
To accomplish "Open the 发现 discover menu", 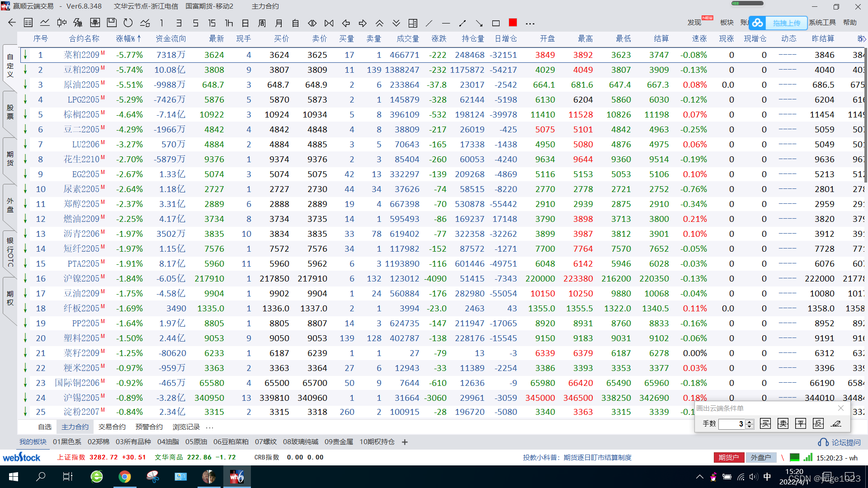I will [694, 22].
